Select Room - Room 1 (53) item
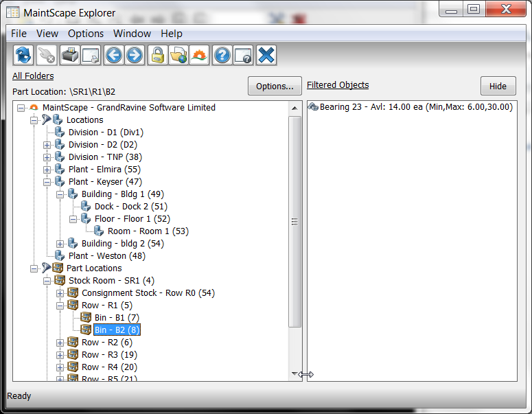This screenshot has width=532, height=414. point(148,231)
